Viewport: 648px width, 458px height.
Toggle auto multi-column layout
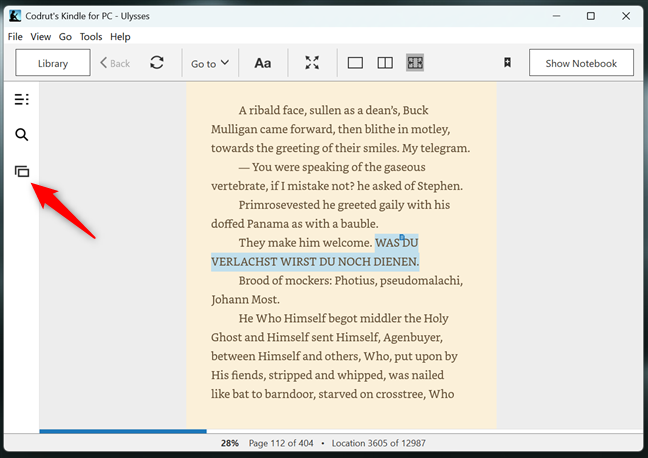coord(415,63)
